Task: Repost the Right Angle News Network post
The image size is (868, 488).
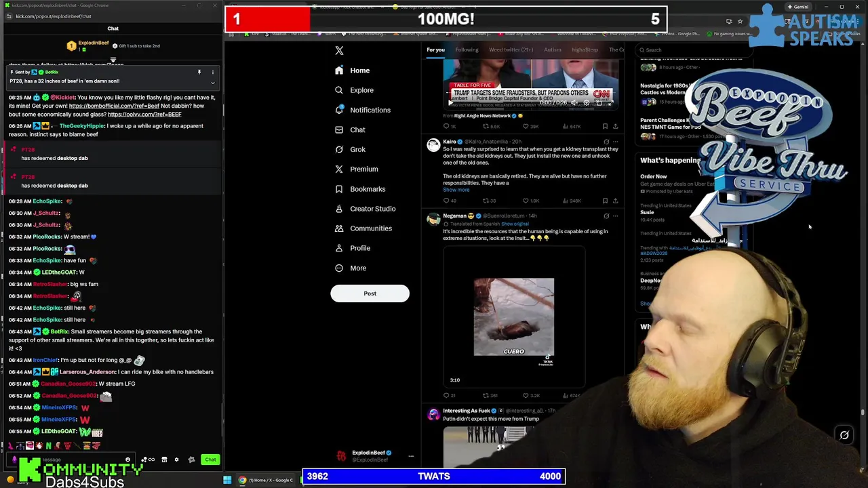Action: tap(486, 126)
